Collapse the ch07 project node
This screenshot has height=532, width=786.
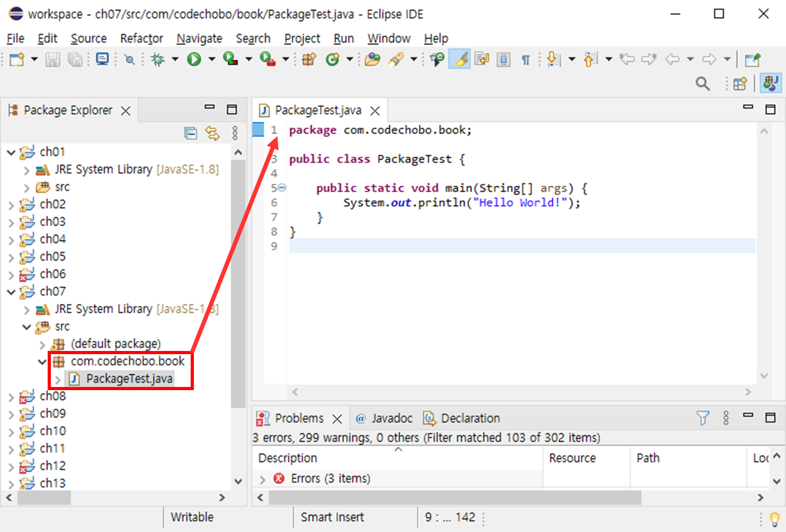tap(11, 292)
